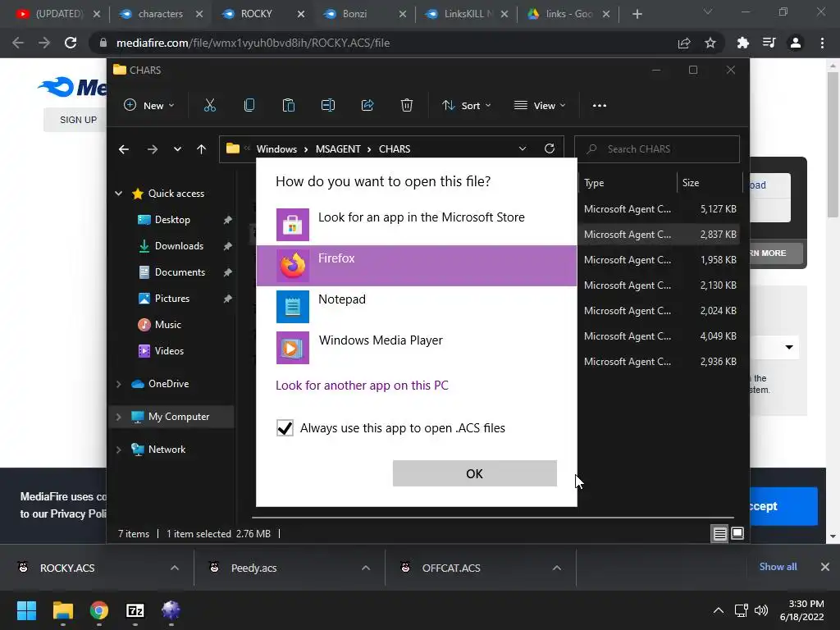Image resolution: width=840 pixels, height=630 pixels.
Task: Expand the Network tree node
Action: click(119, 450)
